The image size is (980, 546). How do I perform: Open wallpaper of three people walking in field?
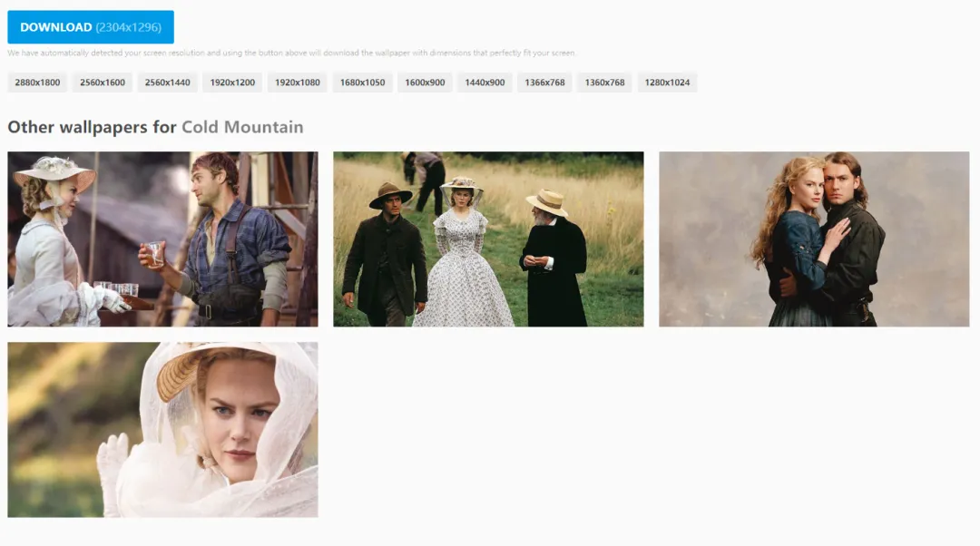coord(488,239)
